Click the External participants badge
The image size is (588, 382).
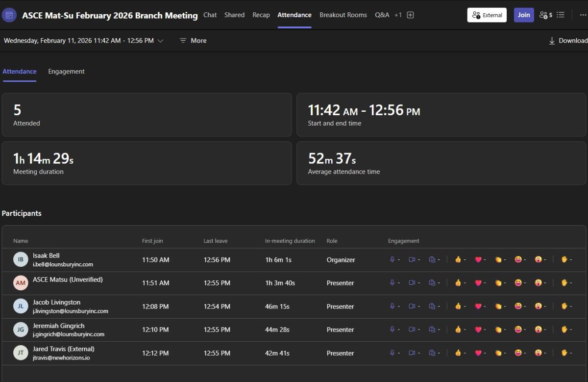(x=487, y=15)
